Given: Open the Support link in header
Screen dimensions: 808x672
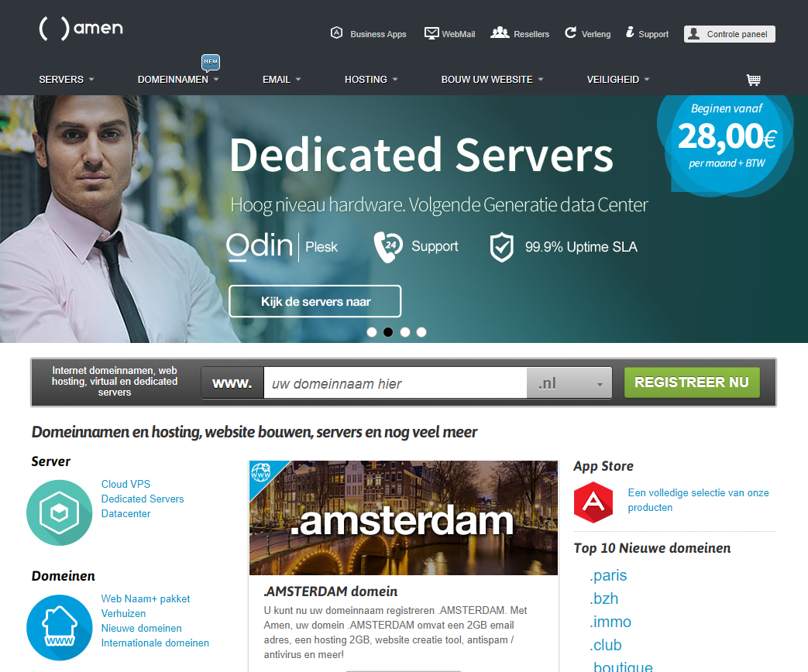Looking at the screenshot, I should click(x=653, y=34).
